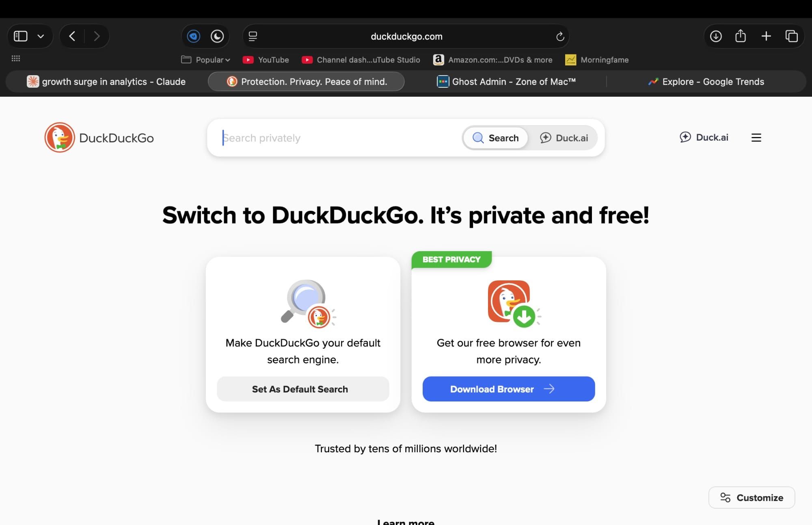Expand the Popular bookmarks folder
The image size is (812, 525).
tap(205, 59)
